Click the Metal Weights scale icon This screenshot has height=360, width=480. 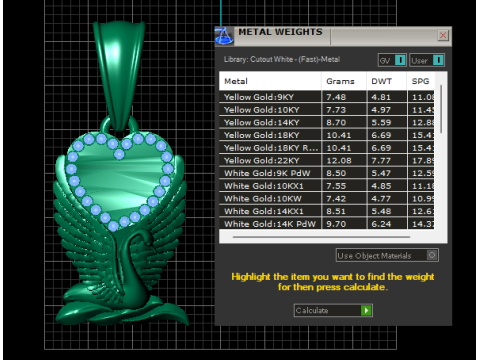224,36
